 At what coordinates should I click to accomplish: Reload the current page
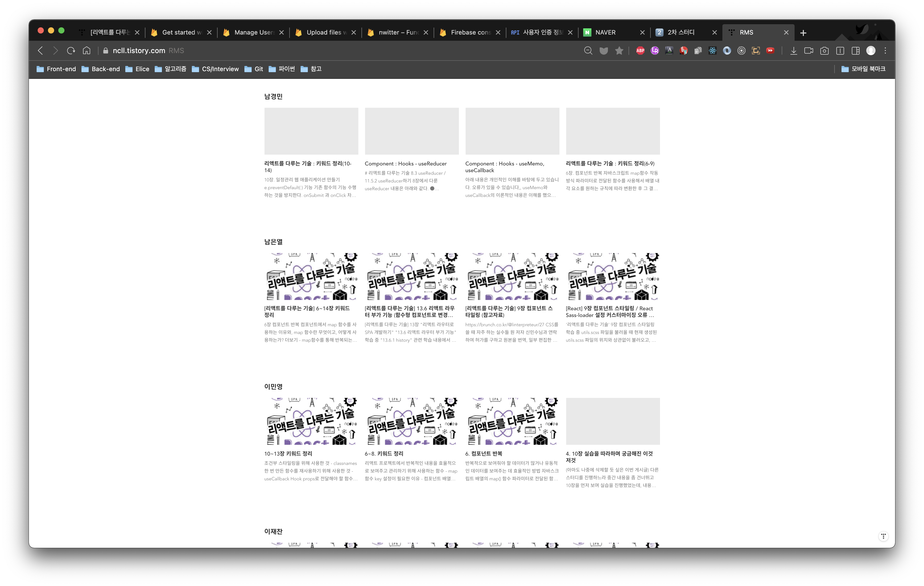(x=71, y=51)
